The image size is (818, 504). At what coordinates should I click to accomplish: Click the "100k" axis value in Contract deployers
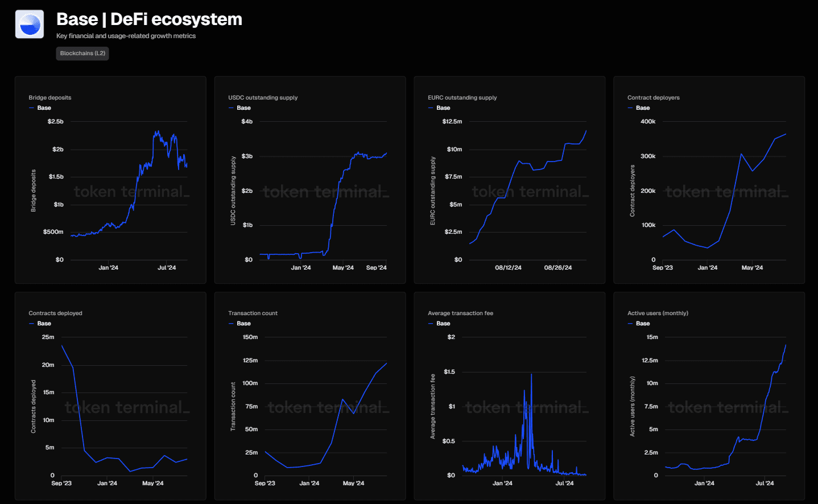(648, 225)
